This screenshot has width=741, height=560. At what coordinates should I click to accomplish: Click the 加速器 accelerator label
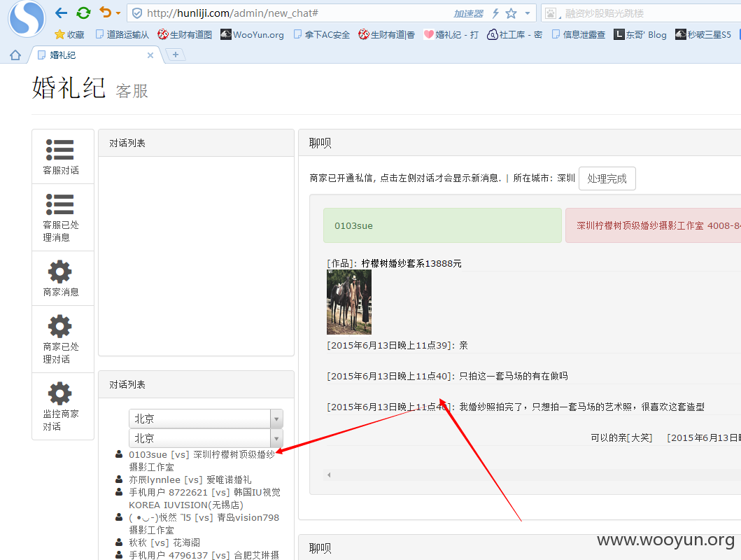pyautogui.click(x=468, y=14)
